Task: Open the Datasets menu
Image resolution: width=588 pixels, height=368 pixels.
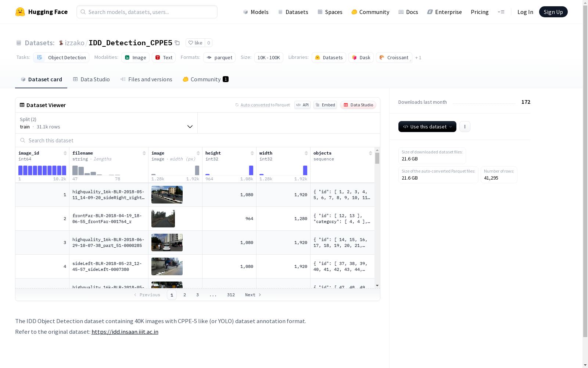Action: 293,12
